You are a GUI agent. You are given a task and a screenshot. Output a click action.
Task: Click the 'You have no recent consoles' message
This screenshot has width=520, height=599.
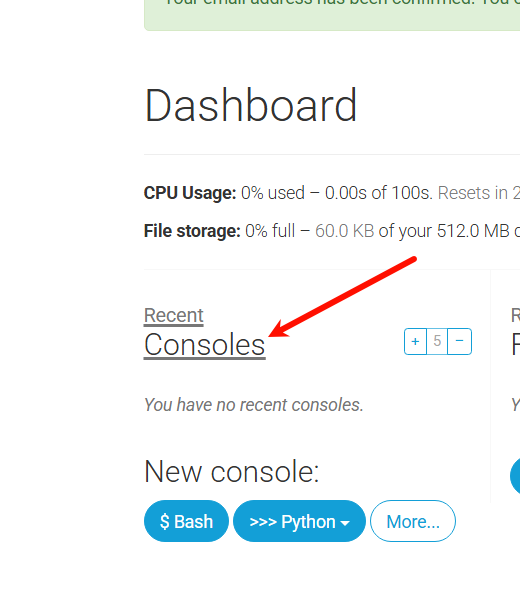click(x=254, y=405)
